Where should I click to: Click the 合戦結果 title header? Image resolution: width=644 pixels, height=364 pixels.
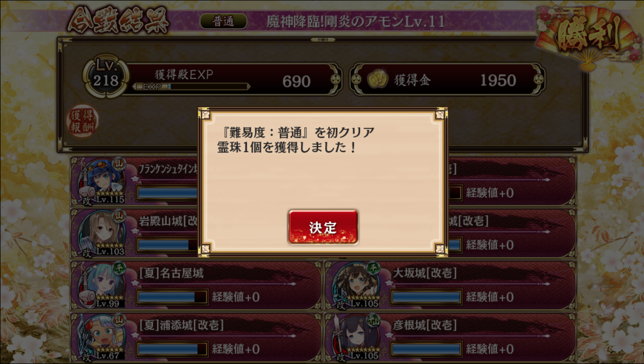coord(118,21)
